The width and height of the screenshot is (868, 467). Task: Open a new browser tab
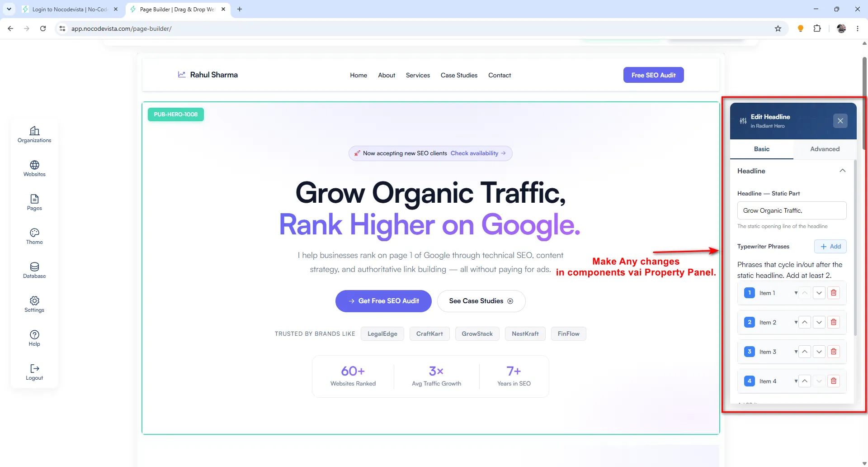[x=240, y=9]
